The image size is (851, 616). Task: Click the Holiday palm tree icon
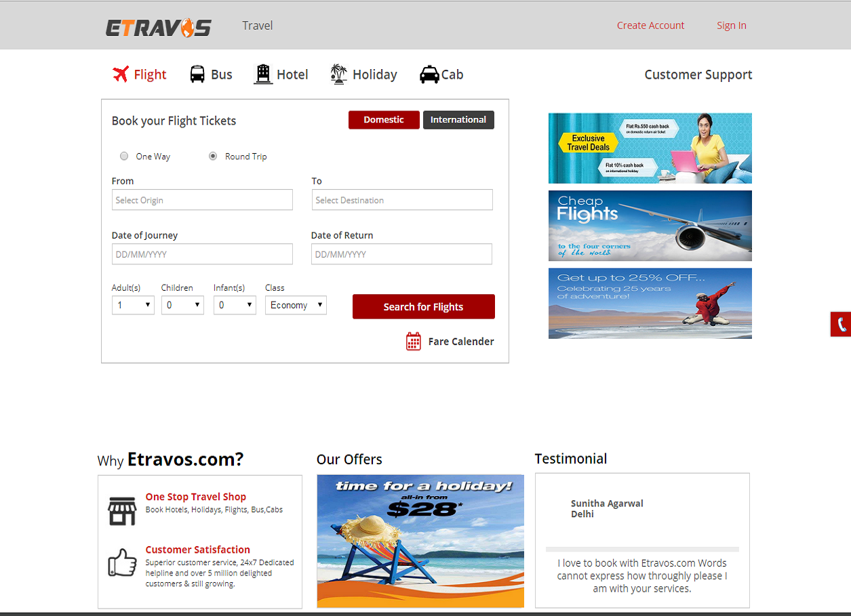coord(338,74)
